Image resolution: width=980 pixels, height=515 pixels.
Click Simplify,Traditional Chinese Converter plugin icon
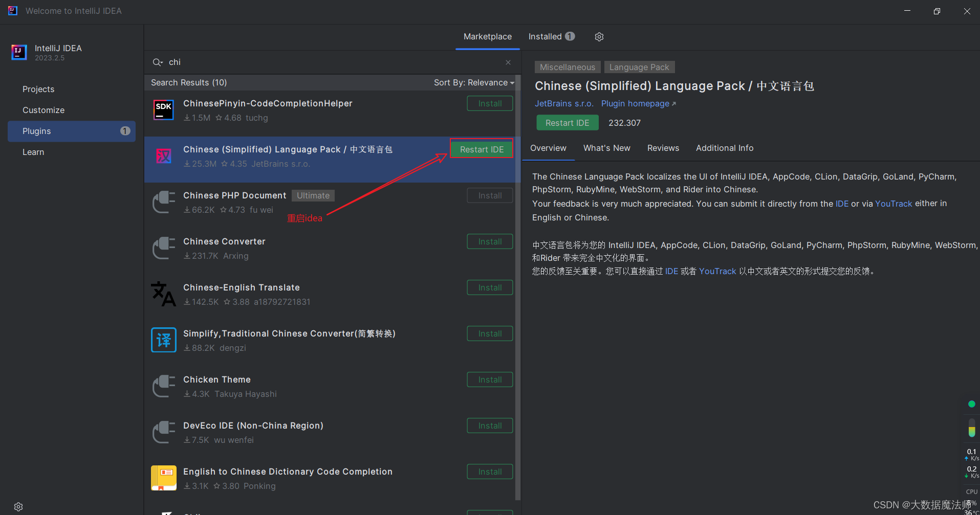[164, 340]
